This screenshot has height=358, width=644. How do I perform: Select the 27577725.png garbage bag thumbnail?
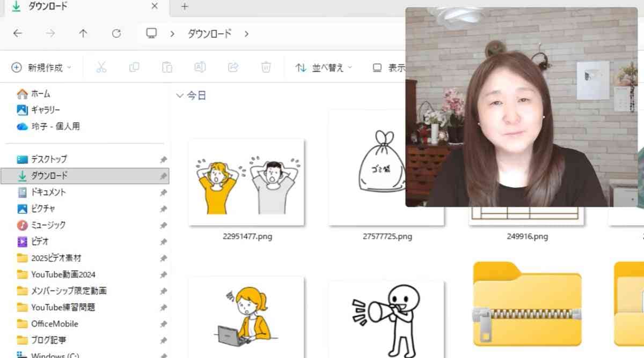point(386,168)
